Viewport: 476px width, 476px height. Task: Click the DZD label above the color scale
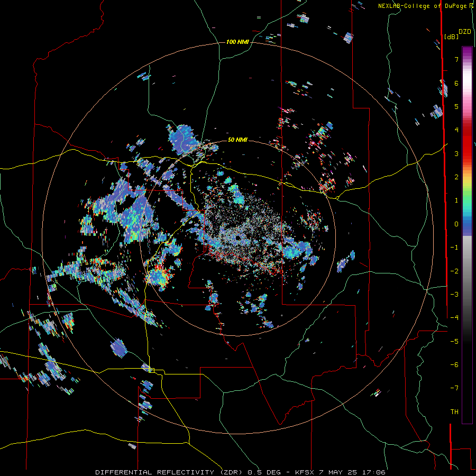click(x=465, y=32)
